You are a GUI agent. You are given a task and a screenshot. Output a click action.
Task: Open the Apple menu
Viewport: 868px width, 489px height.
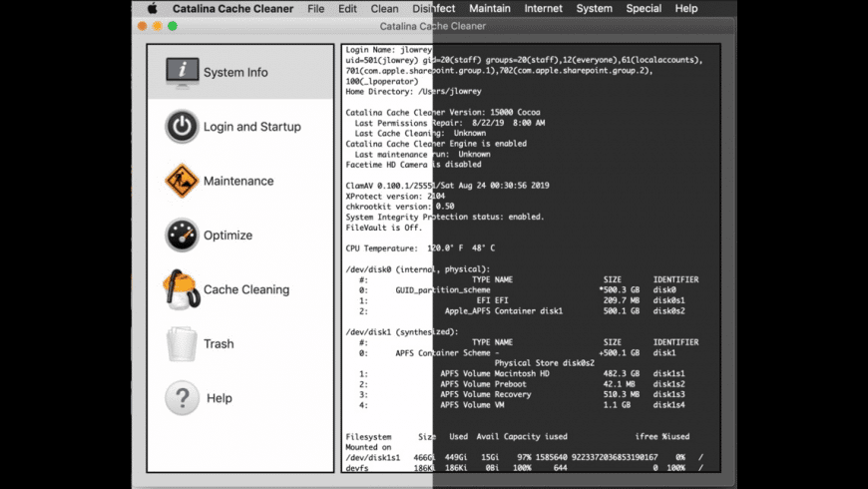pos(153,8)
